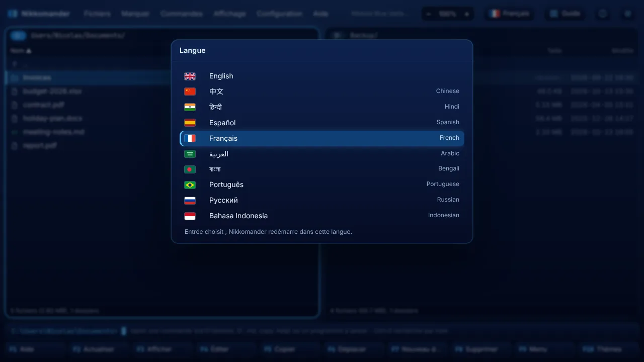
Task: Open the Commandes menu
Action: [181, 14]
